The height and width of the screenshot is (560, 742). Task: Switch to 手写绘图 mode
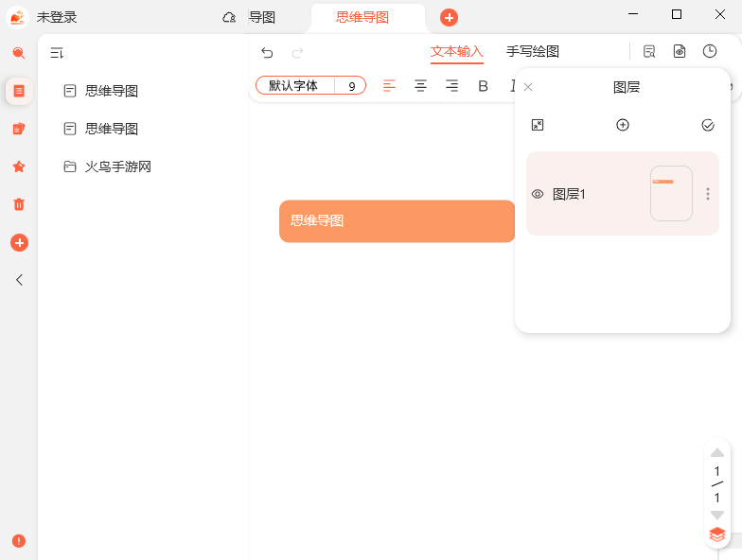tap(533, 51)
